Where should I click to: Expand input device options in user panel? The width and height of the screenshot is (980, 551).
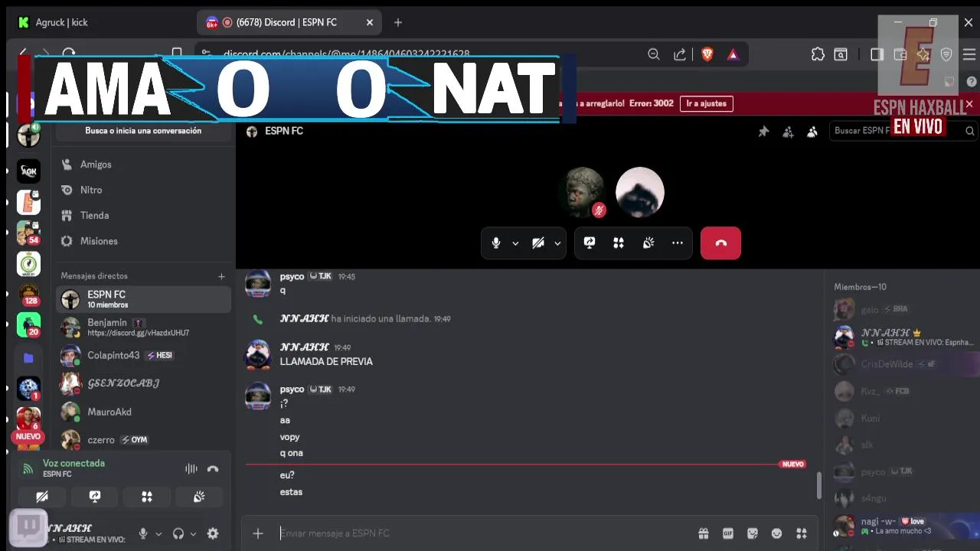pos(158,534)
